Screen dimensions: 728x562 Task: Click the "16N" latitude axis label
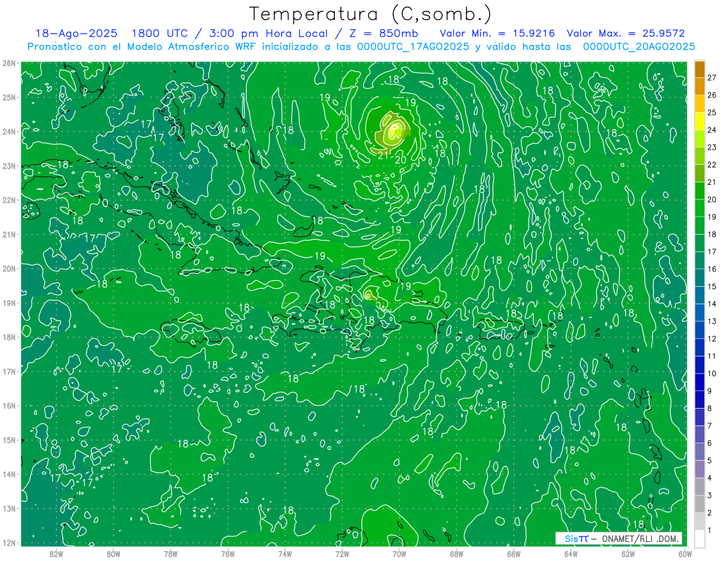[x=9, y=406]
